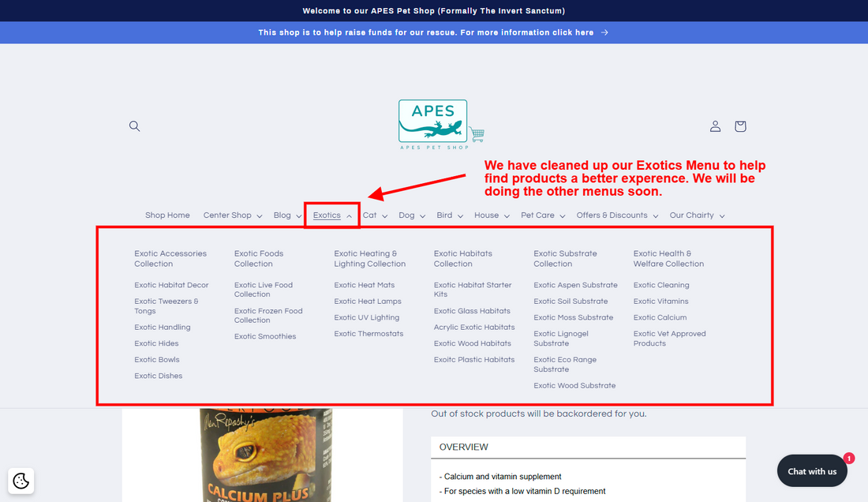
Task: Go to Exotic UV Lighting
Action: pos(366,317)
